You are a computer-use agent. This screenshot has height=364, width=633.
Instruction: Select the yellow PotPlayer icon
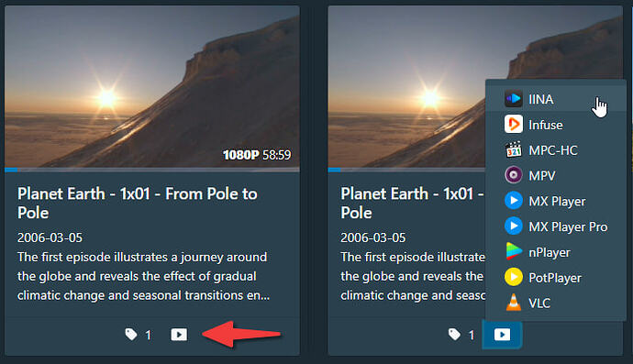click(514, 277)
